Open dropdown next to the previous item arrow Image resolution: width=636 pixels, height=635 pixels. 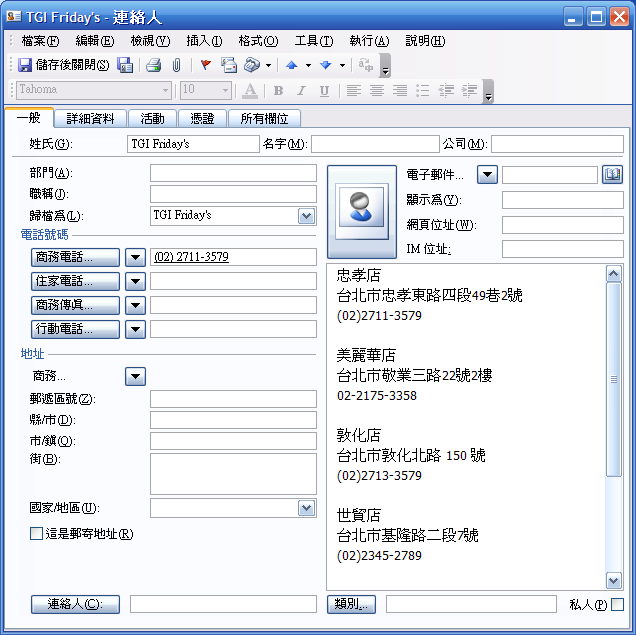(308, 65)
